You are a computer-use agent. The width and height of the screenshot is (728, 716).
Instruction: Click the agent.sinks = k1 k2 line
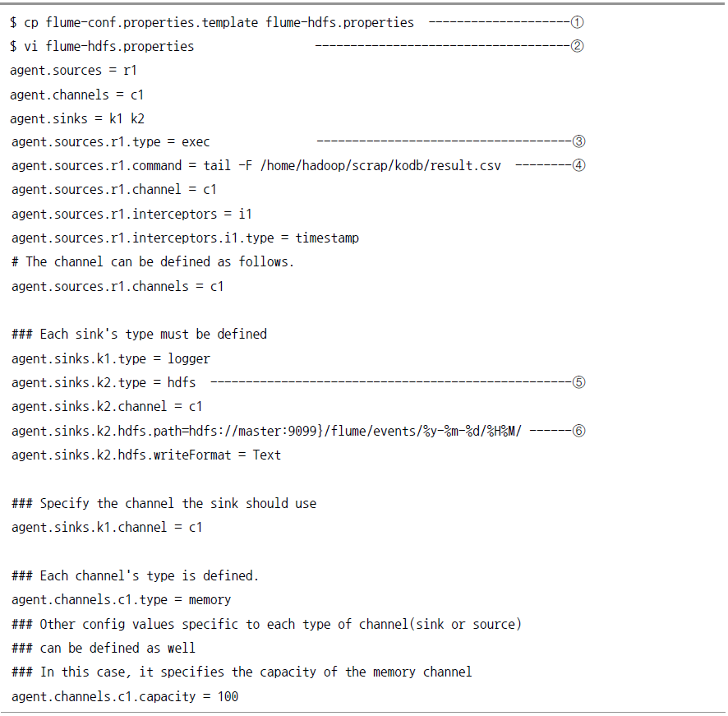77,119
